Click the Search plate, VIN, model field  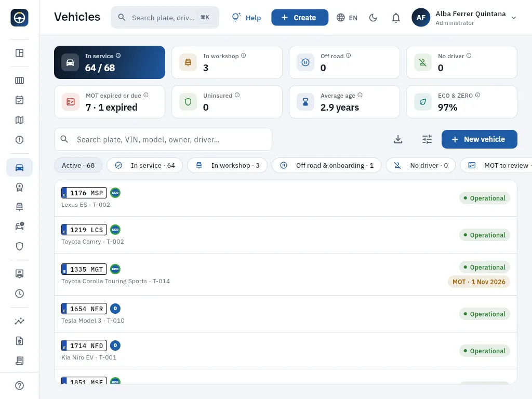[x=163, y=139]
